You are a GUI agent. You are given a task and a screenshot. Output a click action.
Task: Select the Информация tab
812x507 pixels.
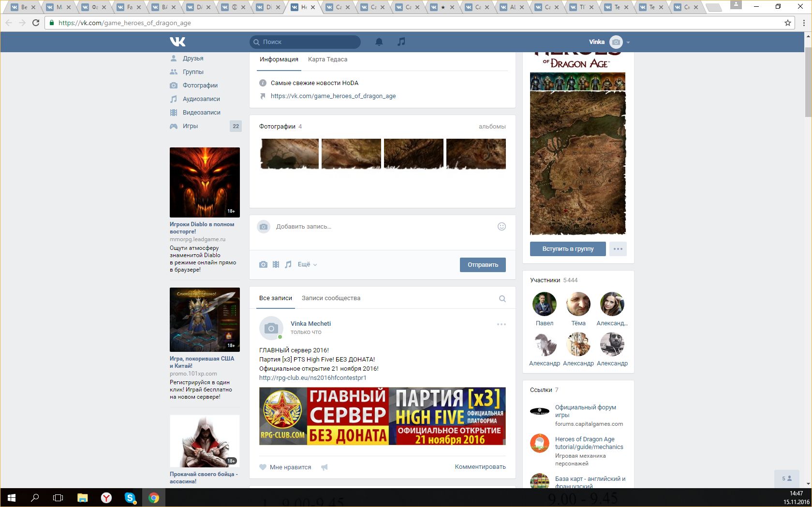tap(279, 59)
